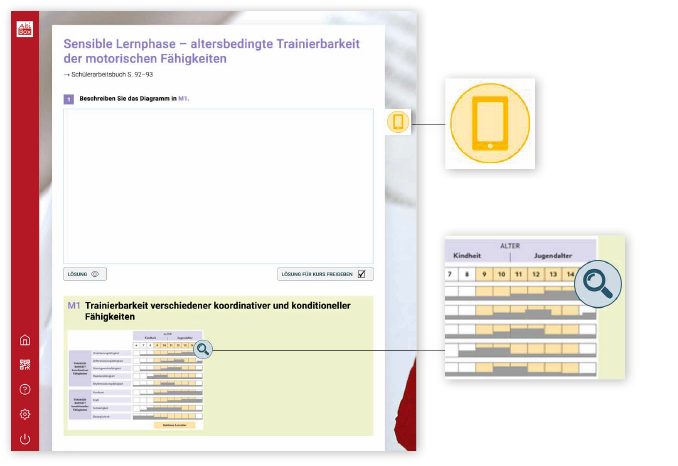Open the settings gear

click(x=25, y=414)
